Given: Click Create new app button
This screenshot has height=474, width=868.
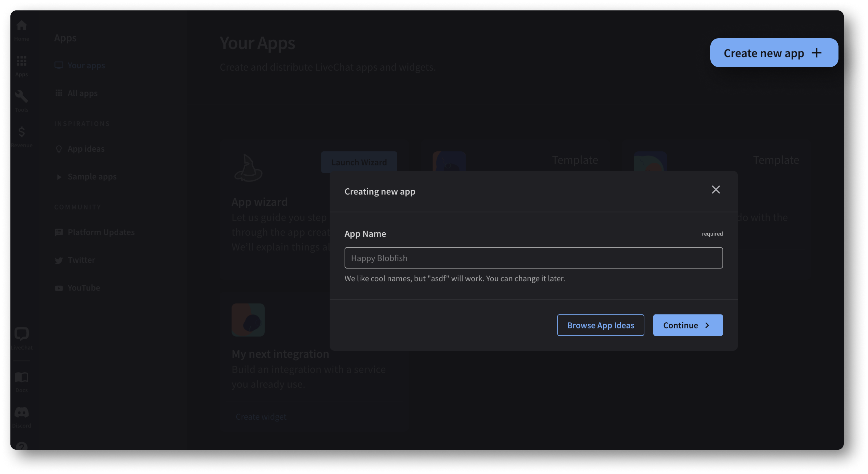Looking at the screenshot, I should coord(773,52).
